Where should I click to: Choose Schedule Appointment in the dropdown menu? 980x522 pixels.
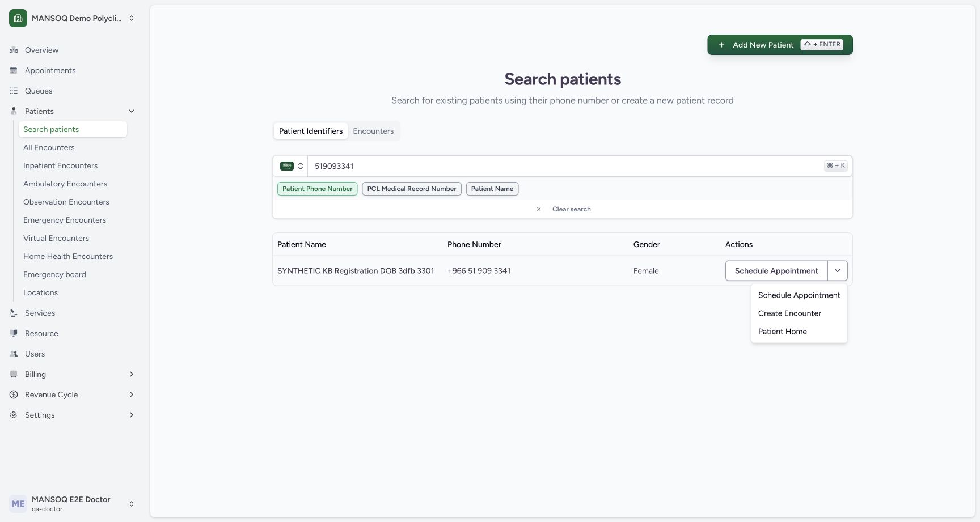pyautogui.click(x=799, y=295)
